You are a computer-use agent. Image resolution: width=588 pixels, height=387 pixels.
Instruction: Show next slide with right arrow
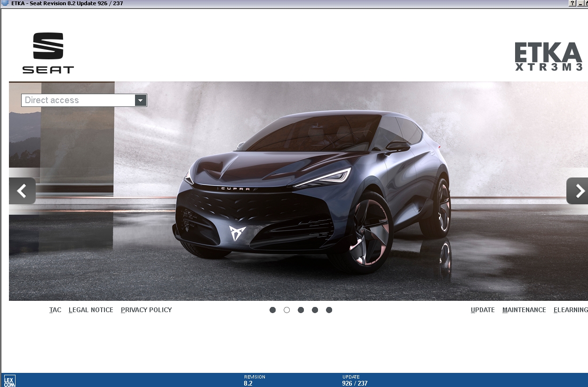tap(578, 191)
